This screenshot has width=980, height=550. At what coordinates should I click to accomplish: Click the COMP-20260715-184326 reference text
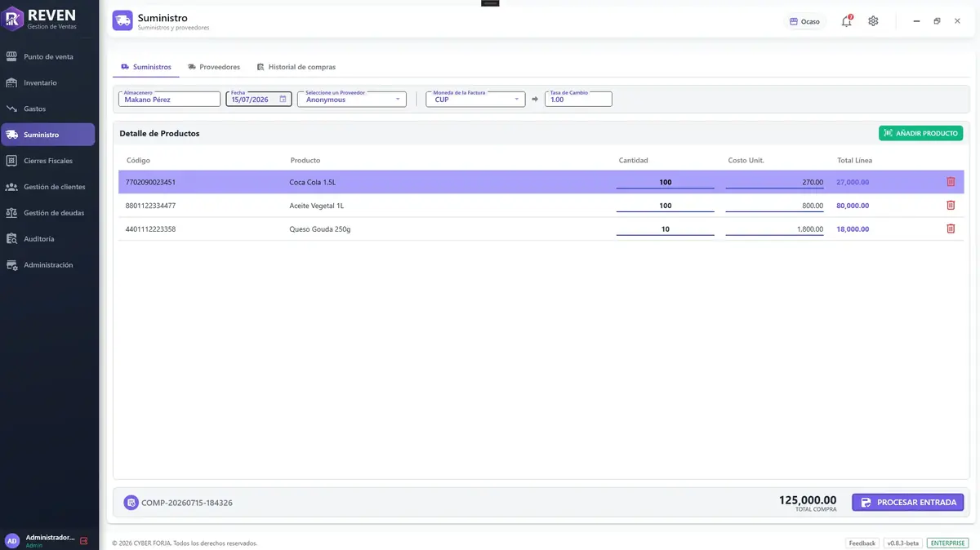pos(187,503)
